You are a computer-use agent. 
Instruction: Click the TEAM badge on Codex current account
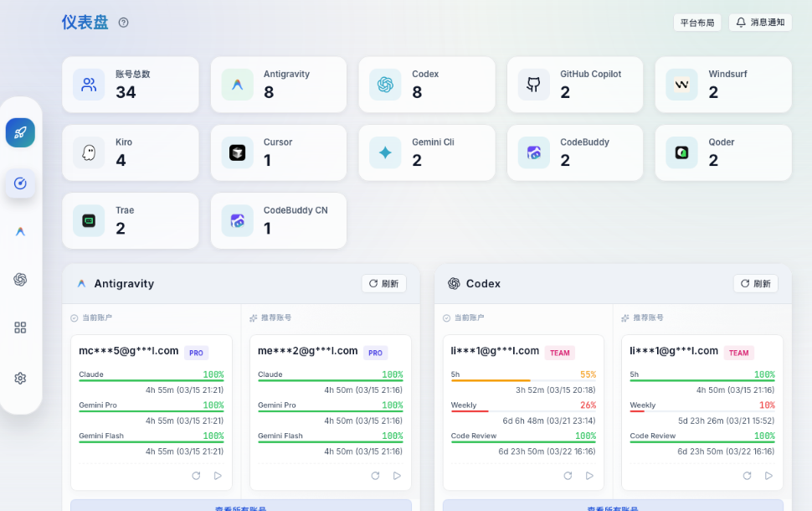[560, 353]
